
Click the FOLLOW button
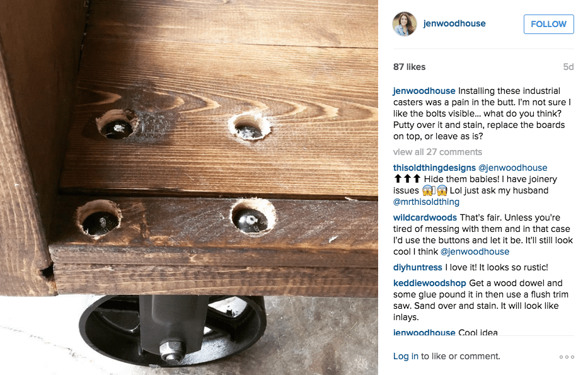pos(549,24)
